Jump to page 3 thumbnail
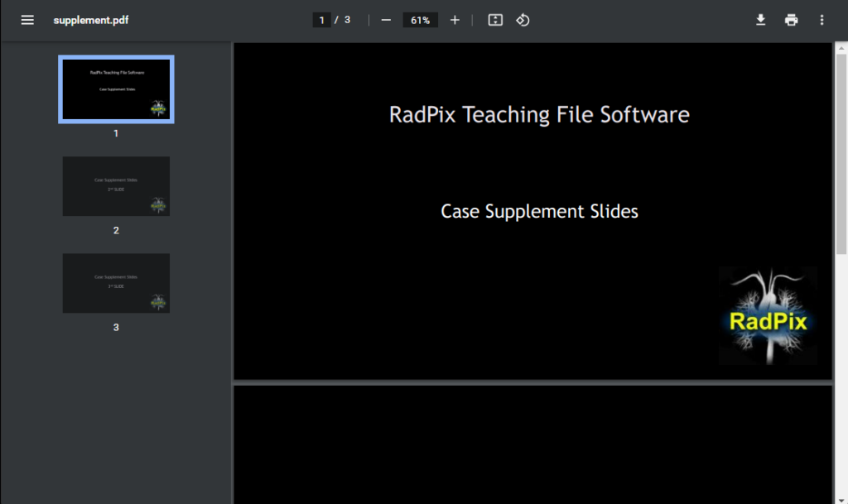Viewport: 848px width, 504px height. click(116, 283)
